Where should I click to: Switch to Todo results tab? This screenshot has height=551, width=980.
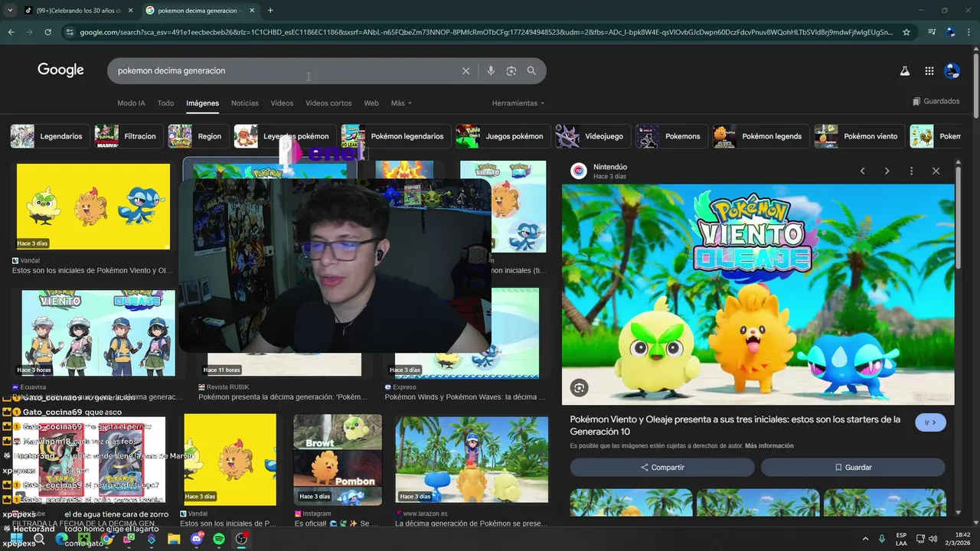click(x=165, y=103)
